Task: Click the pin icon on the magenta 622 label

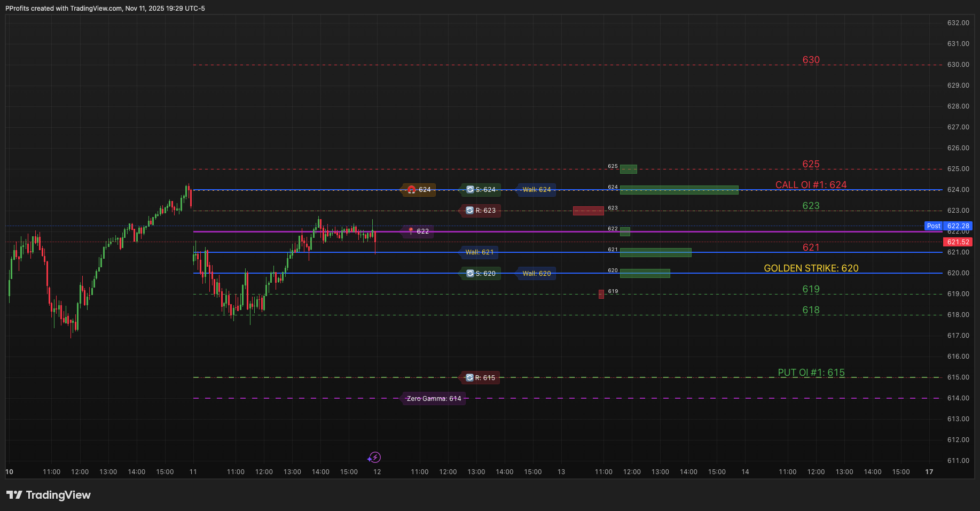Action: click(x=410, y=230)
